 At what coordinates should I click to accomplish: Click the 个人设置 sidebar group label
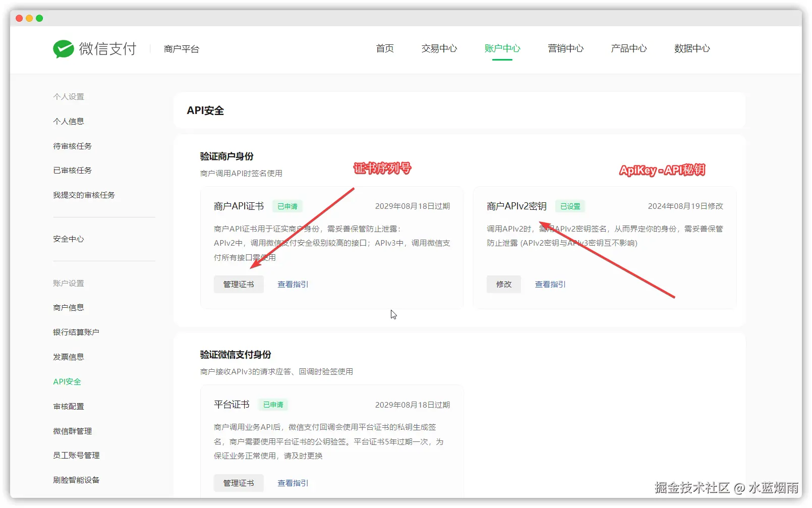pyautogui.click(x=69, y=97)
